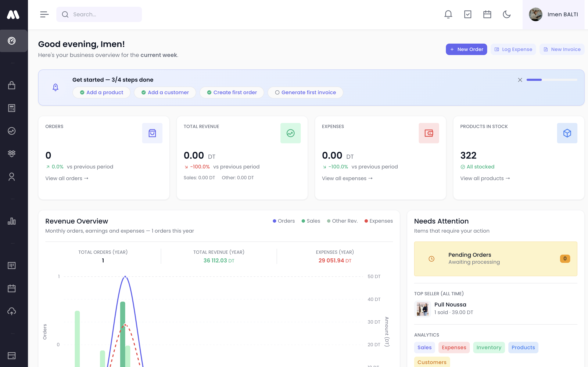Select the calendar icon in the sidebar

[x=12, y=288]
